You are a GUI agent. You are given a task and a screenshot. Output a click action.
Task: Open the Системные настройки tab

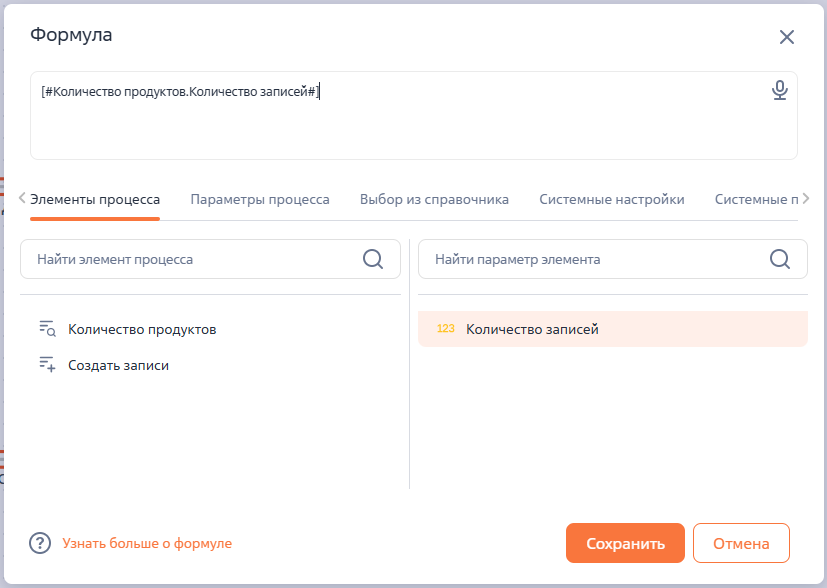[611, 198]
